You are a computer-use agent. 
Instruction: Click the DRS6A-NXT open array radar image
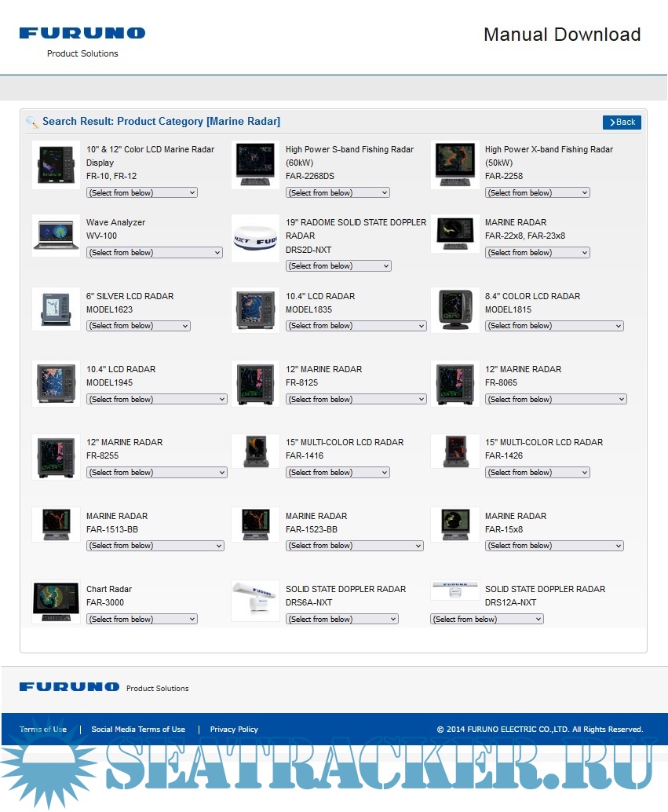255,602
